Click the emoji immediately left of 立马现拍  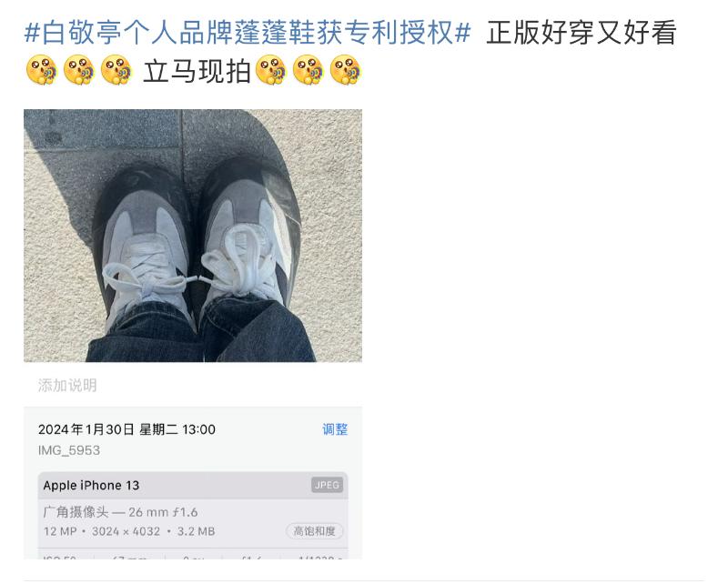coord(116,70)
